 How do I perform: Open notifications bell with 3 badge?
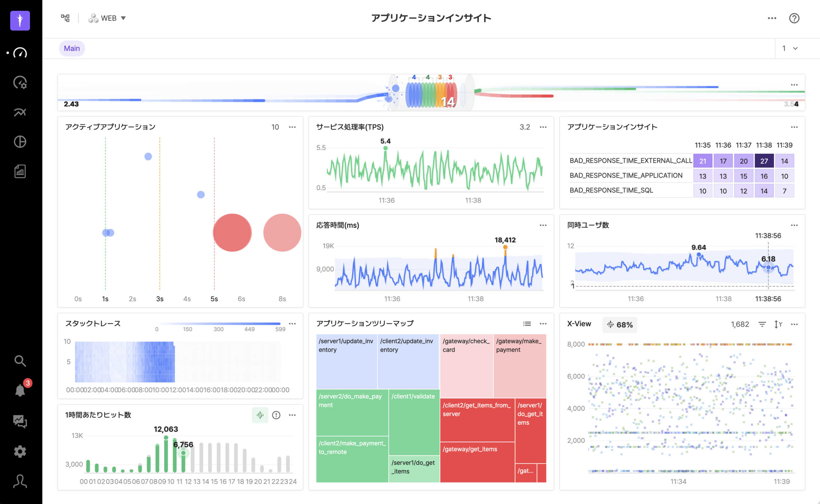click(x=20, y=390)
